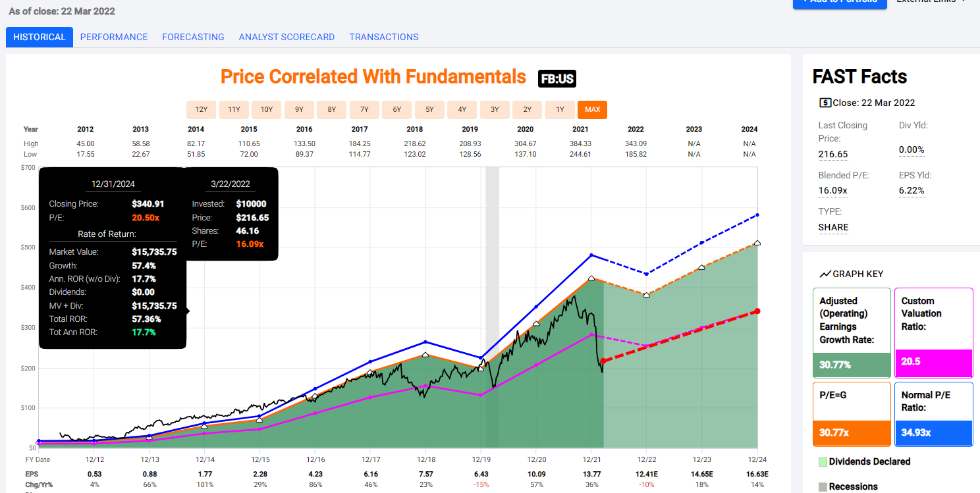Click the blue dot on dashed line at 12/24
Viewport: 980px width, 493px height.
757,215
